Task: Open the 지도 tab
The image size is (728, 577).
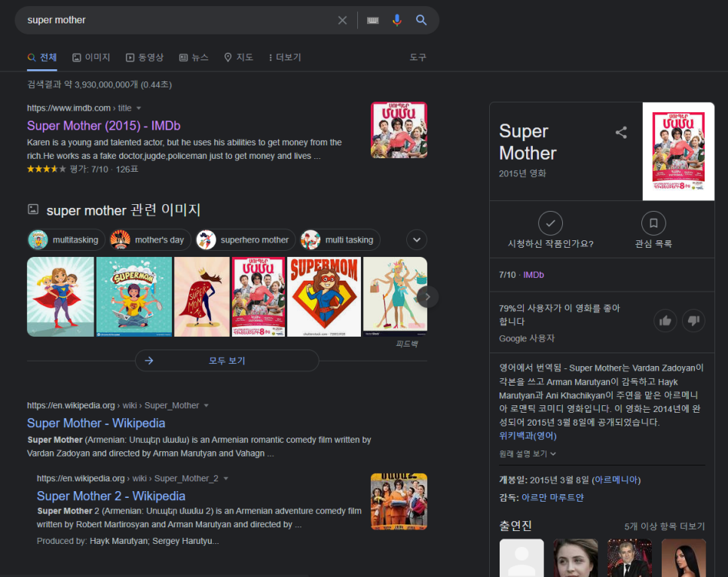Action: (x=239, y=57)
